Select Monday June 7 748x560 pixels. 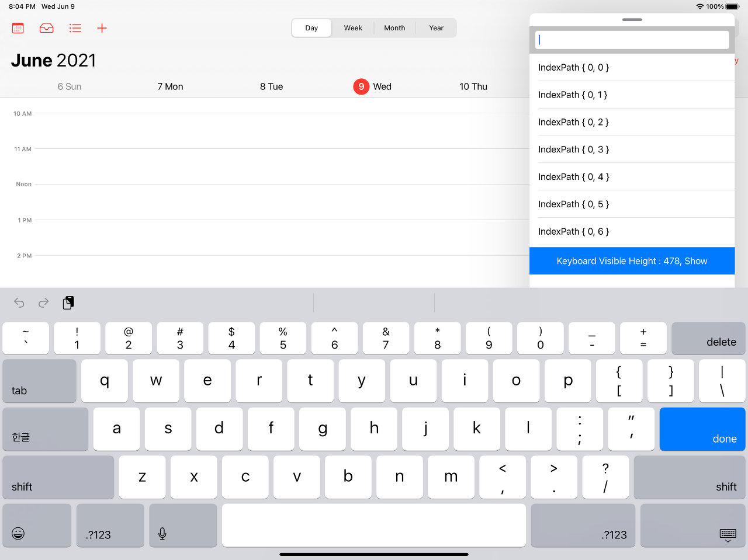pyautogui.click(x=170, y=86)
